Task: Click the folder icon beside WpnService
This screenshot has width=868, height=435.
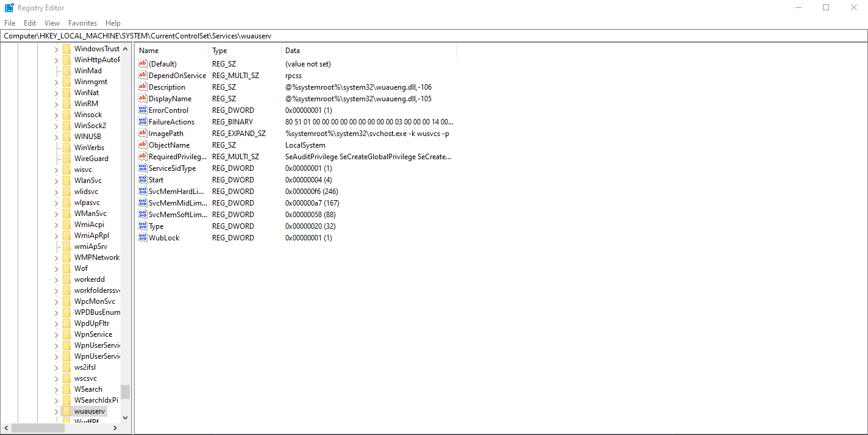Action: click(x=66, y=334)
